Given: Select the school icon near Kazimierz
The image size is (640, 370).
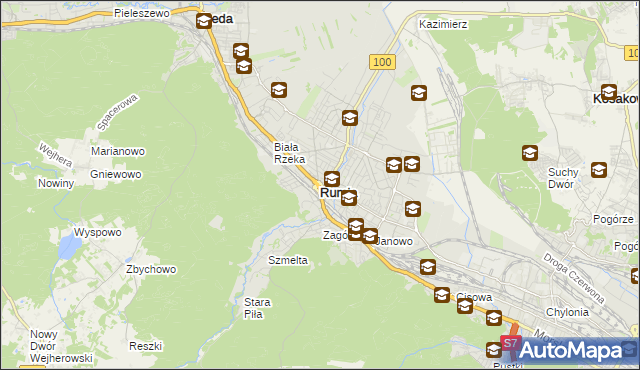Looking at the screenshot, I should 419,93.
